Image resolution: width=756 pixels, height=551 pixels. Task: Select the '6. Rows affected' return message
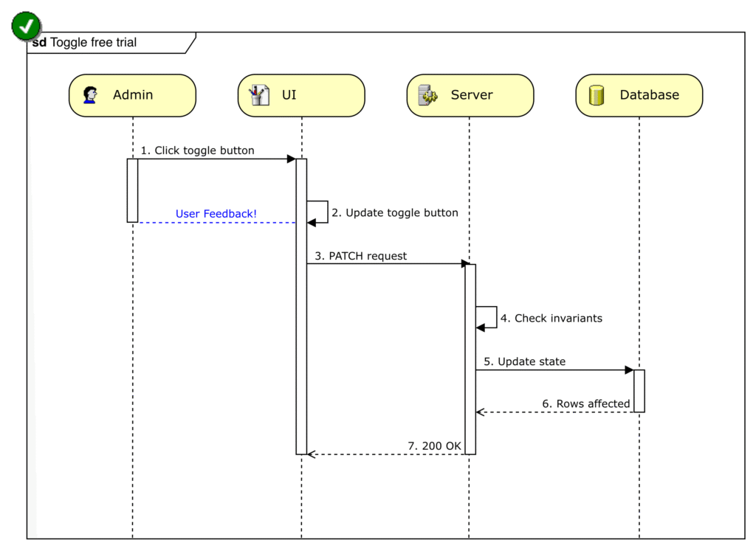586,403
